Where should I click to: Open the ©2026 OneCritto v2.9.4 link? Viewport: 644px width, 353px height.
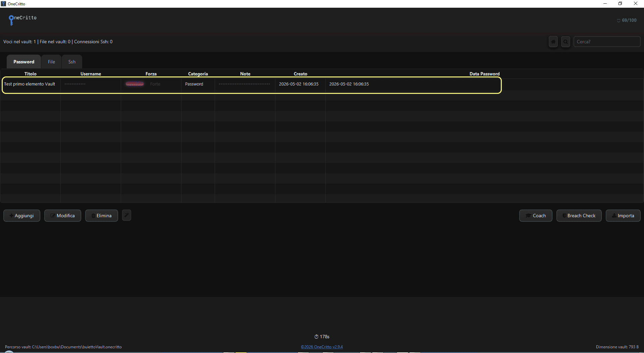pos(322,347)
